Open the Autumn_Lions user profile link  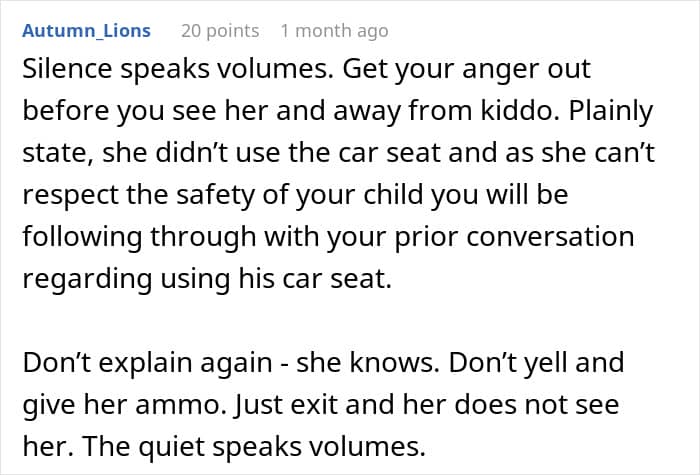pyautogui.click(x=86, y=31)
